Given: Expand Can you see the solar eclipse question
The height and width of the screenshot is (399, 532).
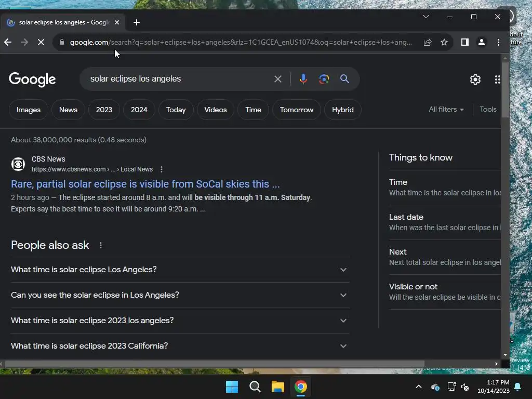Looking at the screenshot, I should [180, 295].
